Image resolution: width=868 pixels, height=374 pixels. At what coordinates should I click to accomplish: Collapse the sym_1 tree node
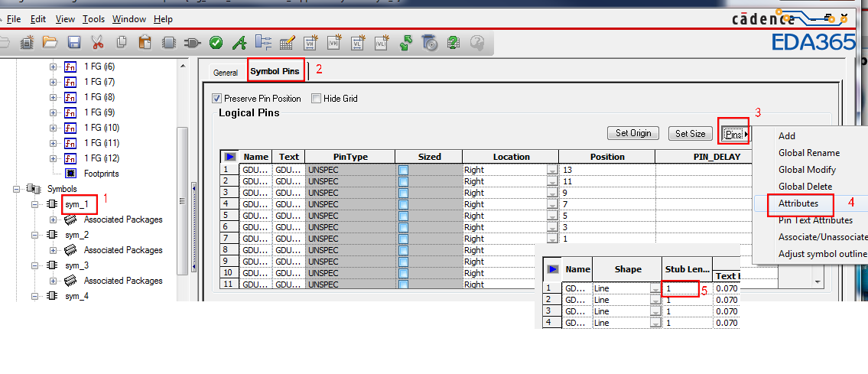[34, 204]
